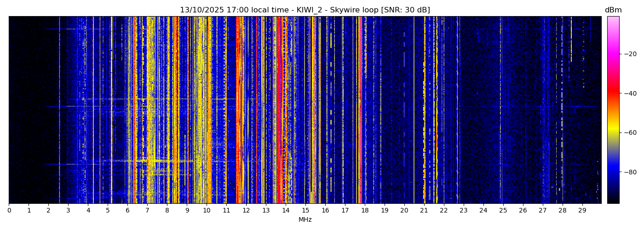Click the thin blue line near 2.5 MHz
The width and height of the screenshot is (644, 230).
59,110
